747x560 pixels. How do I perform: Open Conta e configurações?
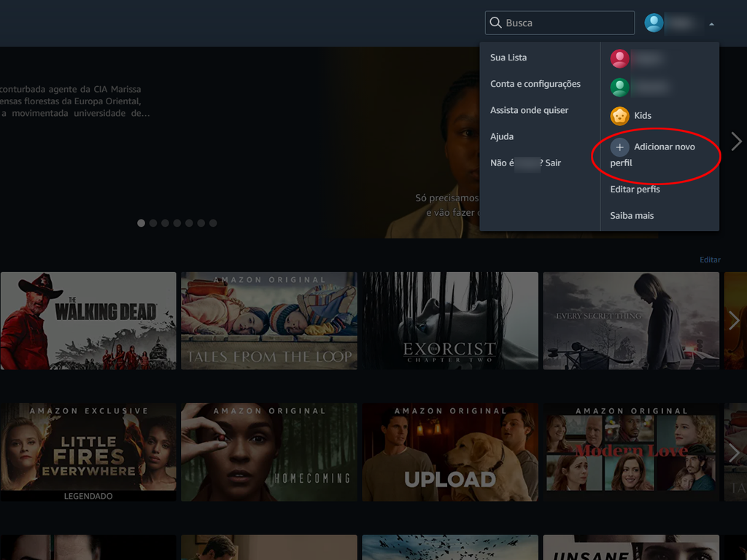point(535,84)
